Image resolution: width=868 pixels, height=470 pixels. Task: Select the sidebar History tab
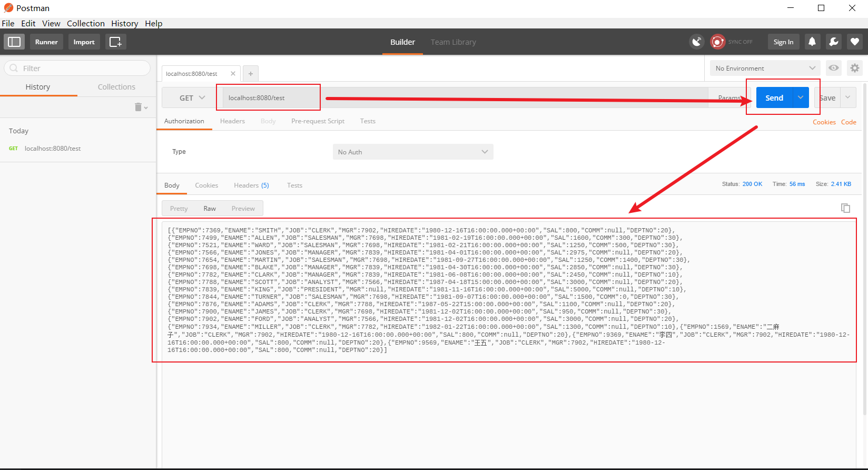tap(38, 87)
